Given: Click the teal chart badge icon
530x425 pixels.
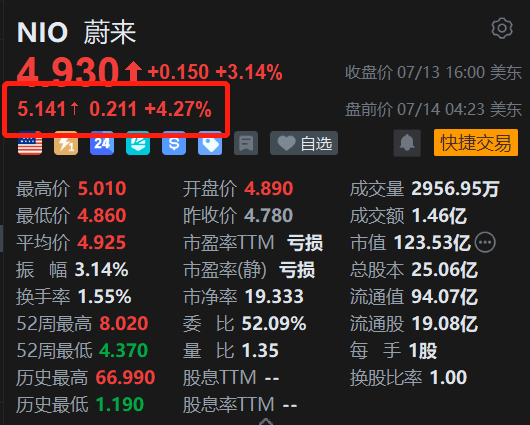Looking at the screenshot, I should pos(138,143).
